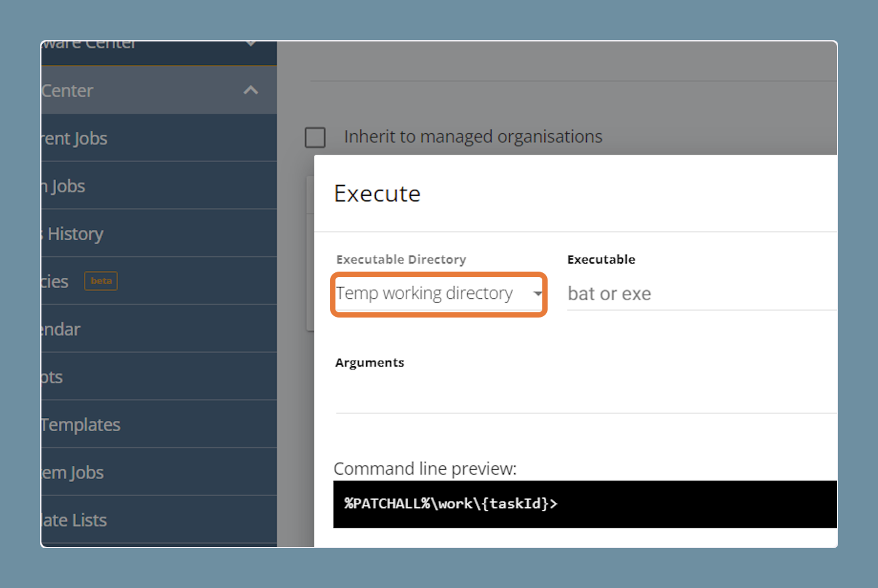Go to Scripts in the sidebar
878x588 pixels.
(159, 376)
